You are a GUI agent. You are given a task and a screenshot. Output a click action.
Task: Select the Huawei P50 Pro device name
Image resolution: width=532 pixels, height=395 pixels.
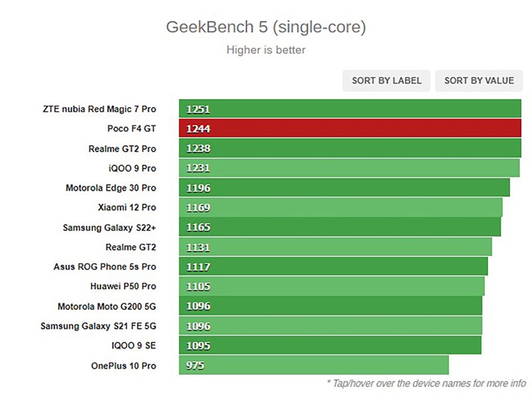(123, 287)
